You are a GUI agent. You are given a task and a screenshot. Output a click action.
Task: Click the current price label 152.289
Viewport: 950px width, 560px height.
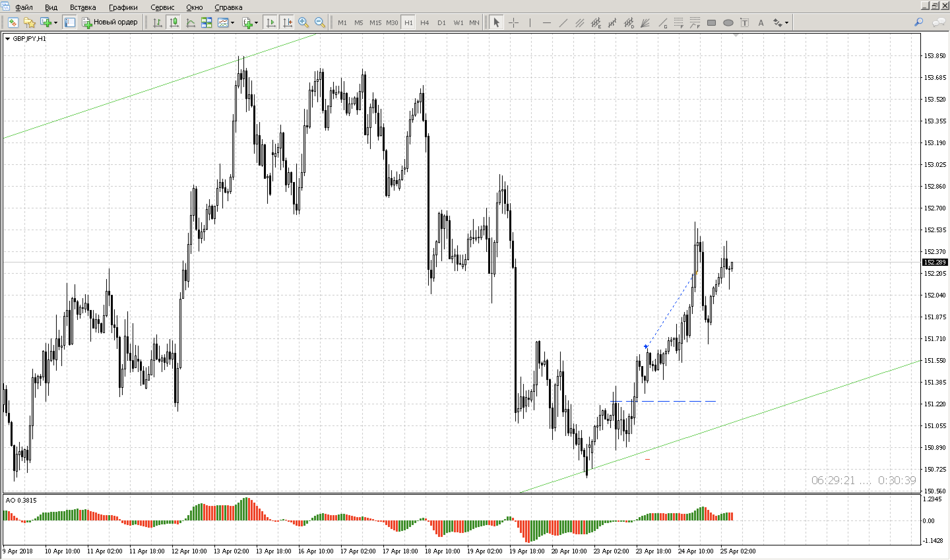click(935, 262)
